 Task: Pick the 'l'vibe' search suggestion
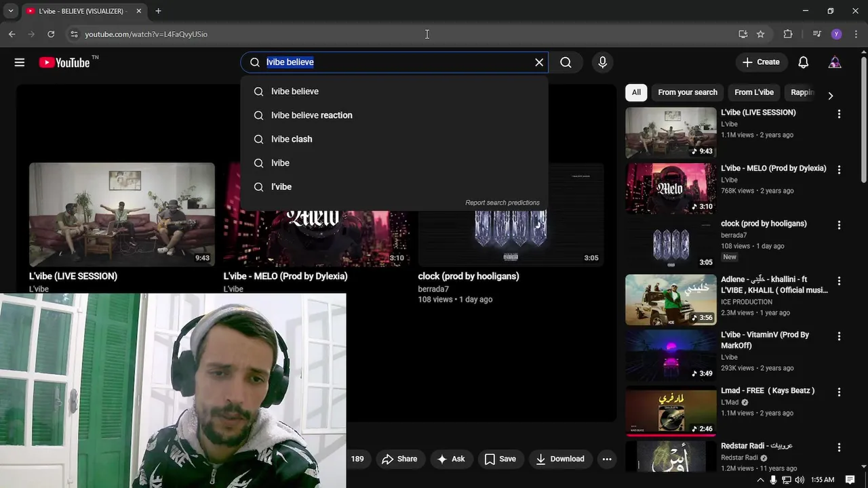(394, 186)
